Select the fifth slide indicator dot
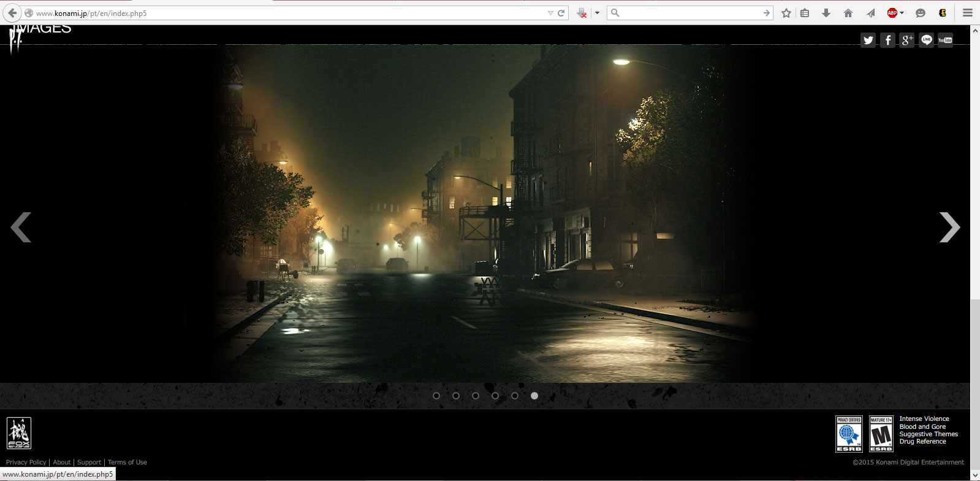Image resolution: width=980 pixels, height=481 pixels. pos(515,396)
